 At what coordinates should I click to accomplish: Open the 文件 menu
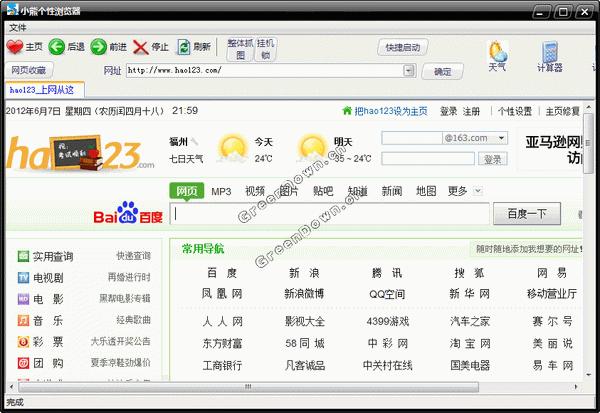tap(18, 28)
